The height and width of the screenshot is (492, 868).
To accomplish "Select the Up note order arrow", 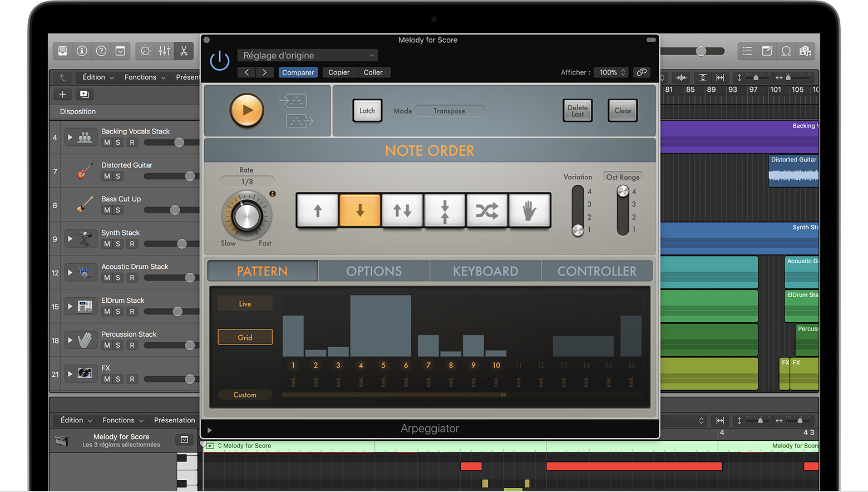I will (x=317, y=210).
